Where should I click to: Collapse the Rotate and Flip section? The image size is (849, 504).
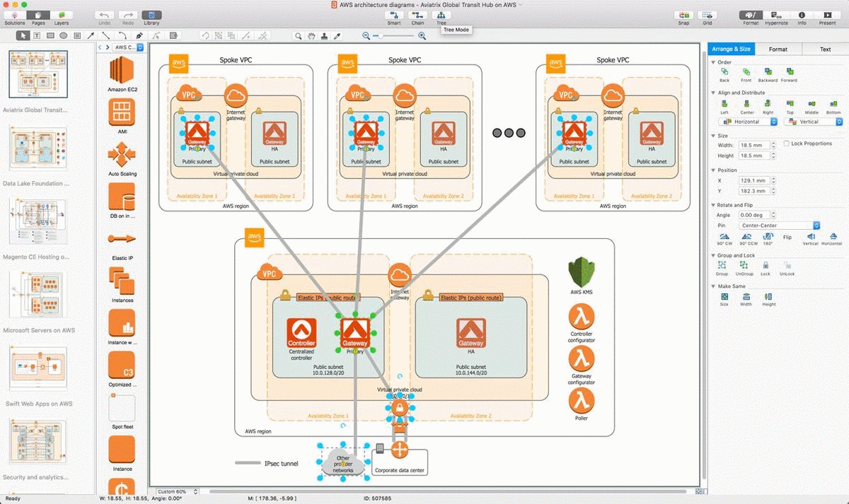713,205
